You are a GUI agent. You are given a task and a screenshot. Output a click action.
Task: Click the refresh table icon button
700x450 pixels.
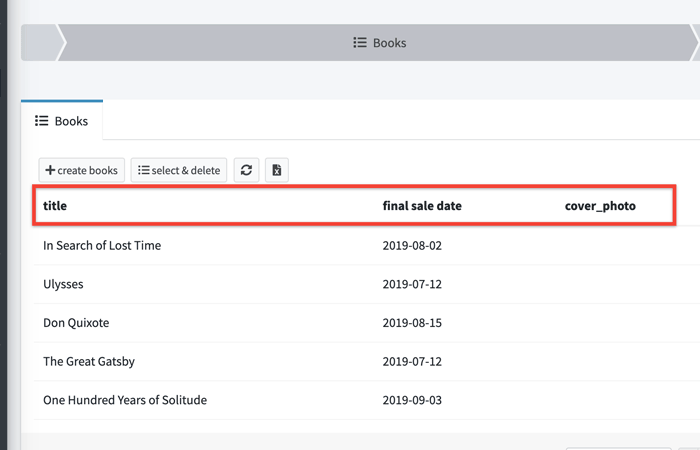[x=246, y=170]
